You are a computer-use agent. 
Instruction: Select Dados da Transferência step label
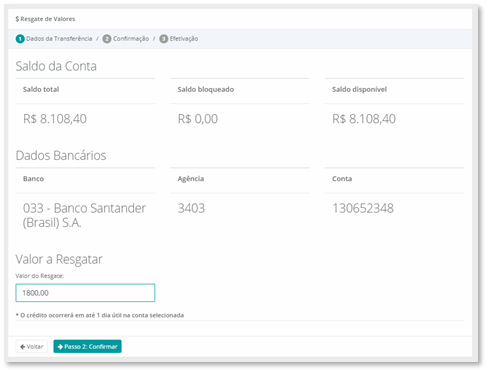click(x=59, y=39)
